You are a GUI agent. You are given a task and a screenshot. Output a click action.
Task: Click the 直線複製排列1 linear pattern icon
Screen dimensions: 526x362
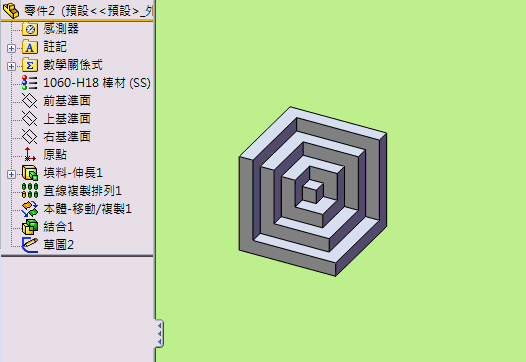[x=30, y=191]
